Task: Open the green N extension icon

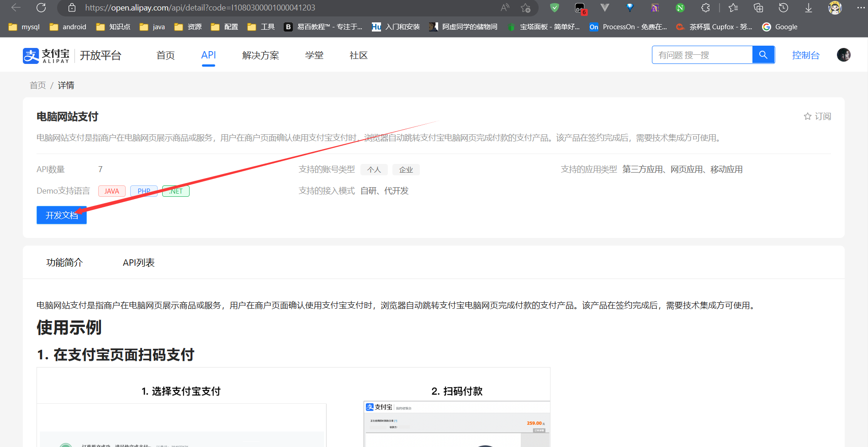Action: pyautogui.click(x=680, y=8)
